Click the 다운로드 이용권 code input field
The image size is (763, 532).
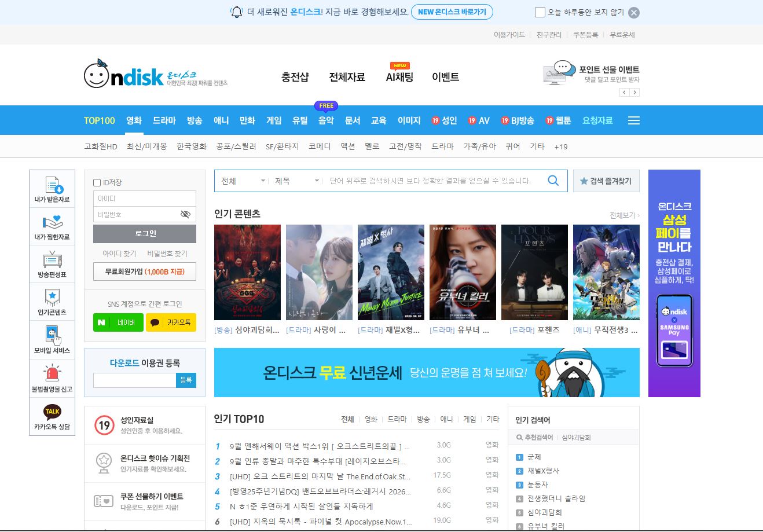134,380
